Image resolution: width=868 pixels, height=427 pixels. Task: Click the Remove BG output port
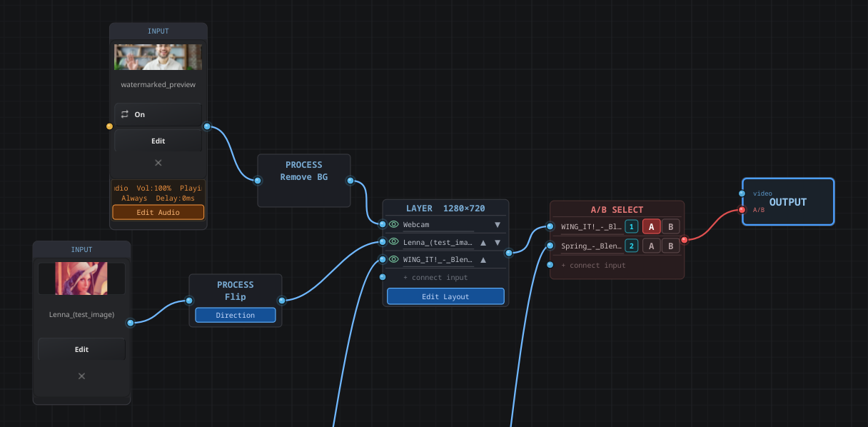(350, 180)
